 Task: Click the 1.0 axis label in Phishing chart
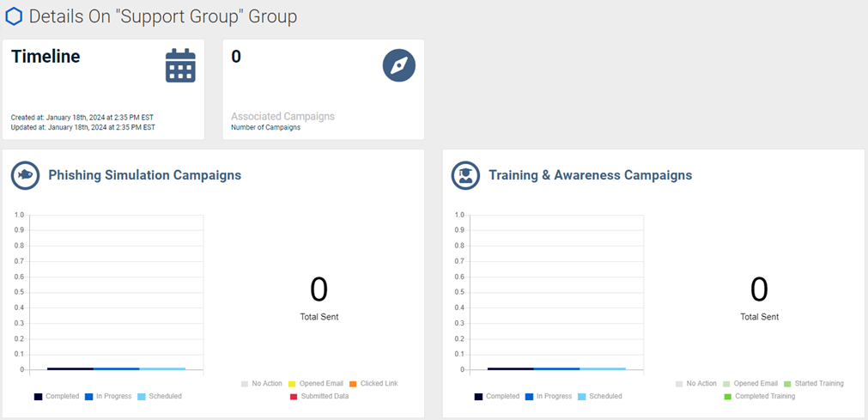coord(20,215)
